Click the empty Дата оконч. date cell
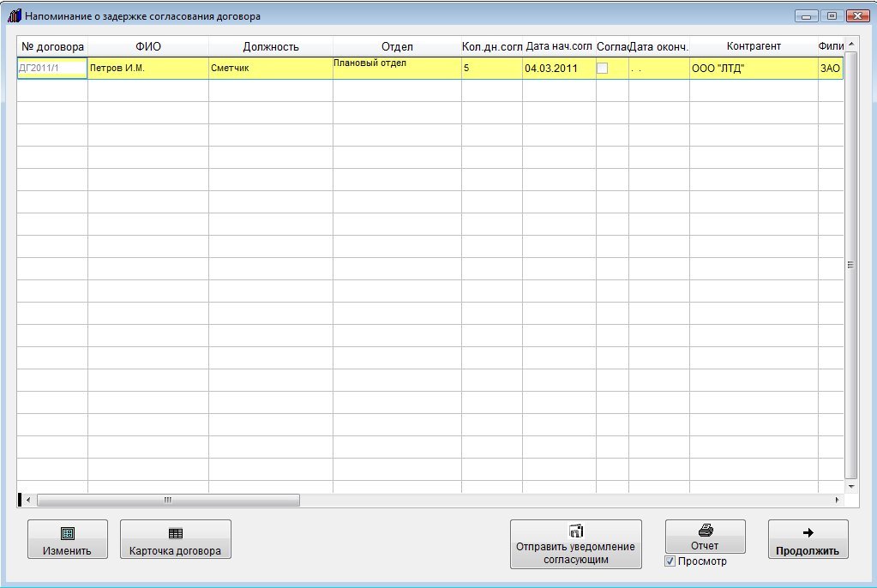Viewport: 877px width, 588px height. coord(659,69)
